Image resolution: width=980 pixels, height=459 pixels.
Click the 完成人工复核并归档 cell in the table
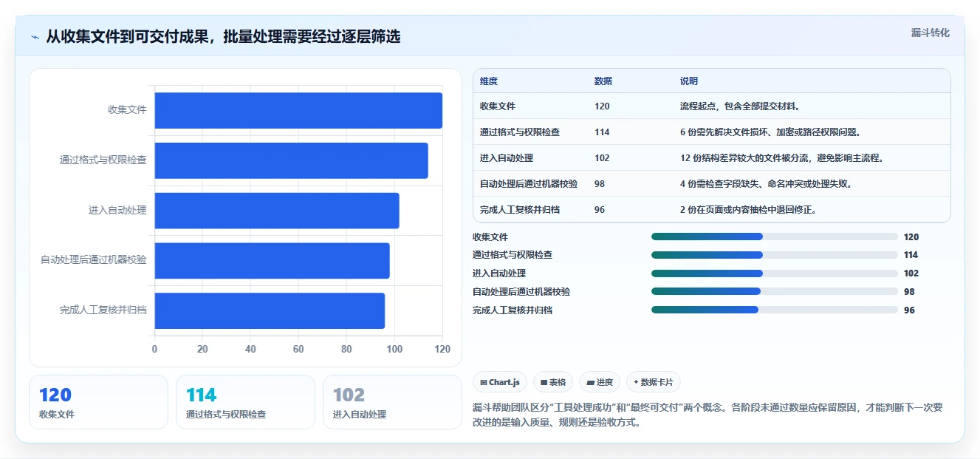pos(520,210)
